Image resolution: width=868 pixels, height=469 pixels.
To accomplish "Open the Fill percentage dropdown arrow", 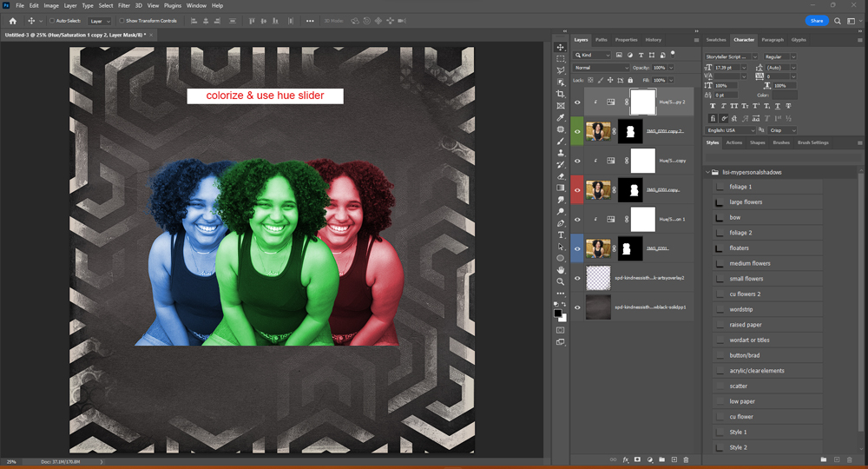I will 671,80.
